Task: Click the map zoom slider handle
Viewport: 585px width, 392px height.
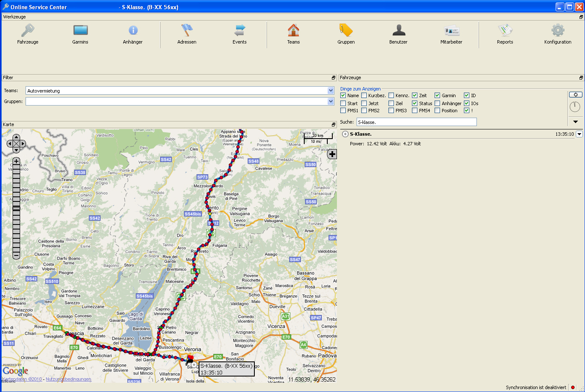Action: (16, 208)
